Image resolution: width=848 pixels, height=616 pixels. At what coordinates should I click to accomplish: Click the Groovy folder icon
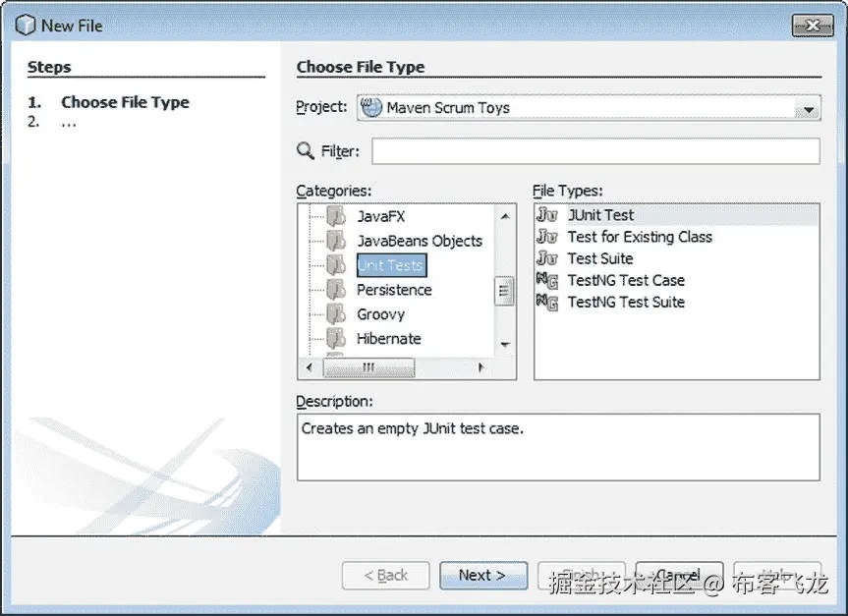coord(336,313)
